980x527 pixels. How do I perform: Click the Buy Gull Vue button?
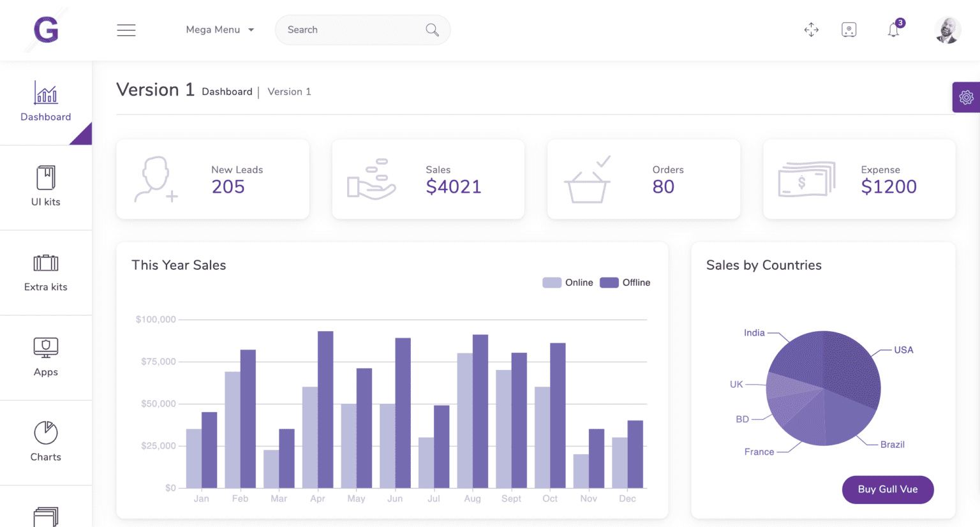point(887,489)
